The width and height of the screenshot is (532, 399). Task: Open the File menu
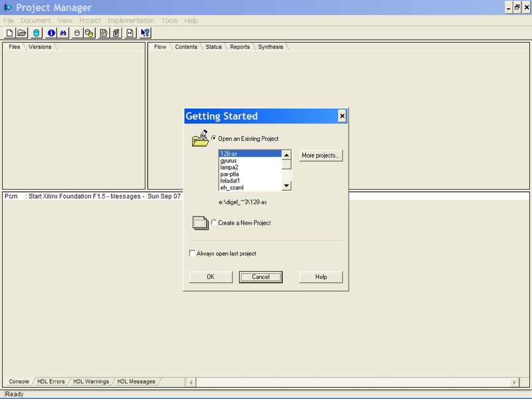pos(8,21)
